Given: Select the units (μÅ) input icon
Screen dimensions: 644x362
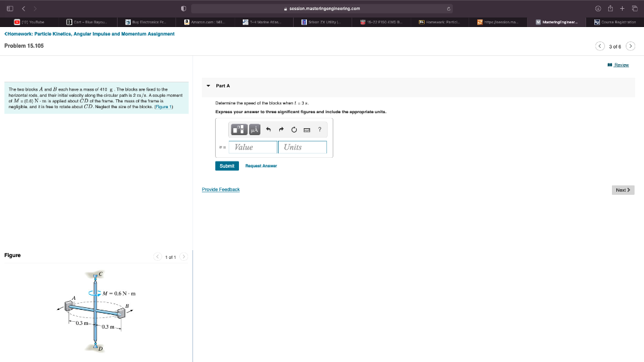Looking at the screenshot, I should 254,129.
